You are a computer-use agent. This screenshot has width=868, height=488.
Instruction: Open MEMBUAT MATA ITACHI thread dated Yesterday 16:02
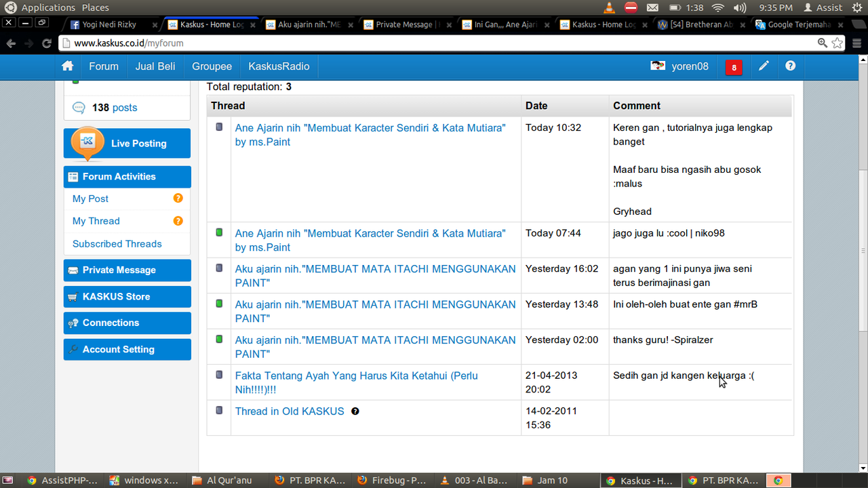click(x=375, y=275)
